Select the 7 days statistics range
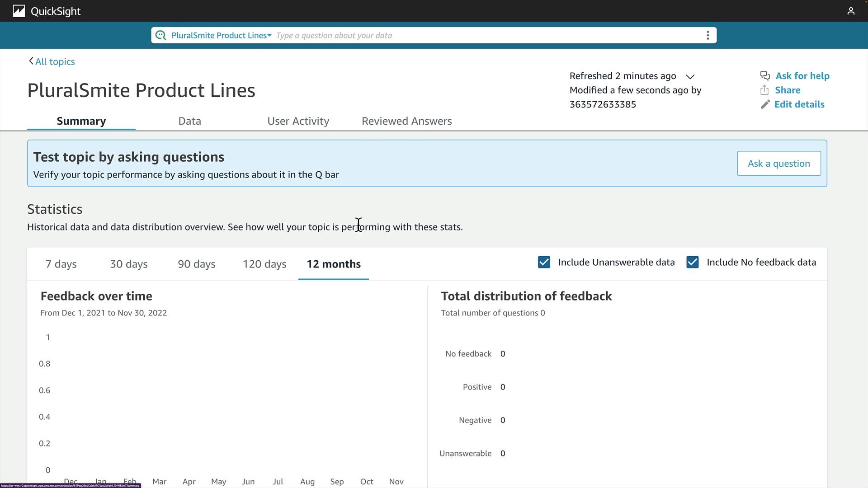 (x=61, y=264)
